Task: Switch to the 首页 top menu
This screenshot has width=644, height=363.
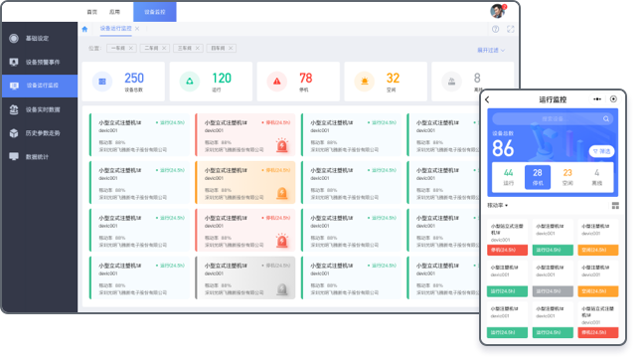Action: click(92, 12)
